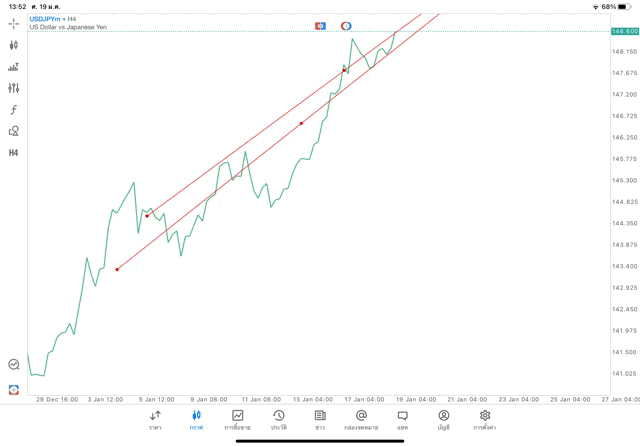Open การตั้งค่า settings tab
Image resolution: width=640 pixels, height=447 pixels.
click(485, 420)
